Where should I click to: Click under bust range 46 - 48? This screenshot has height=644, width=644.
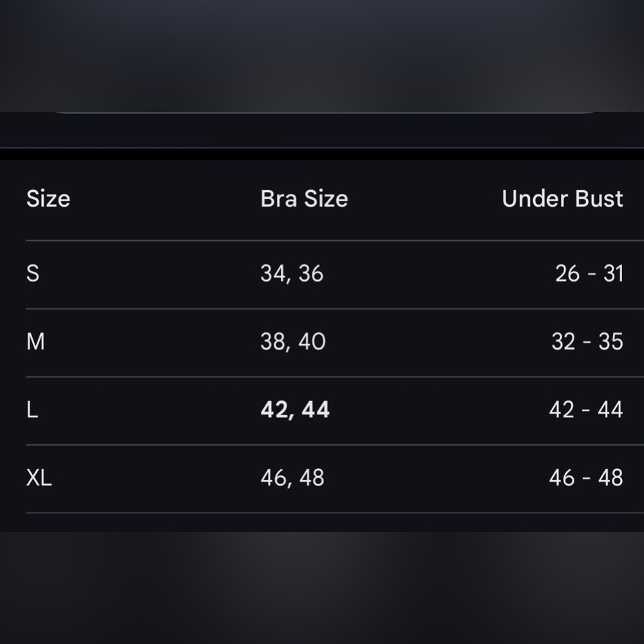586,478
